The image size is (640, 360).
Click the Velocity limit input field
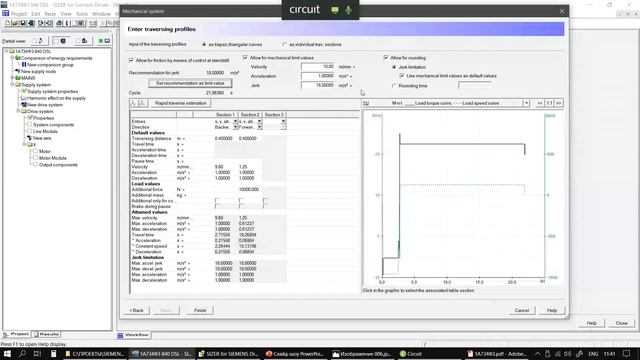click(318, 67)
